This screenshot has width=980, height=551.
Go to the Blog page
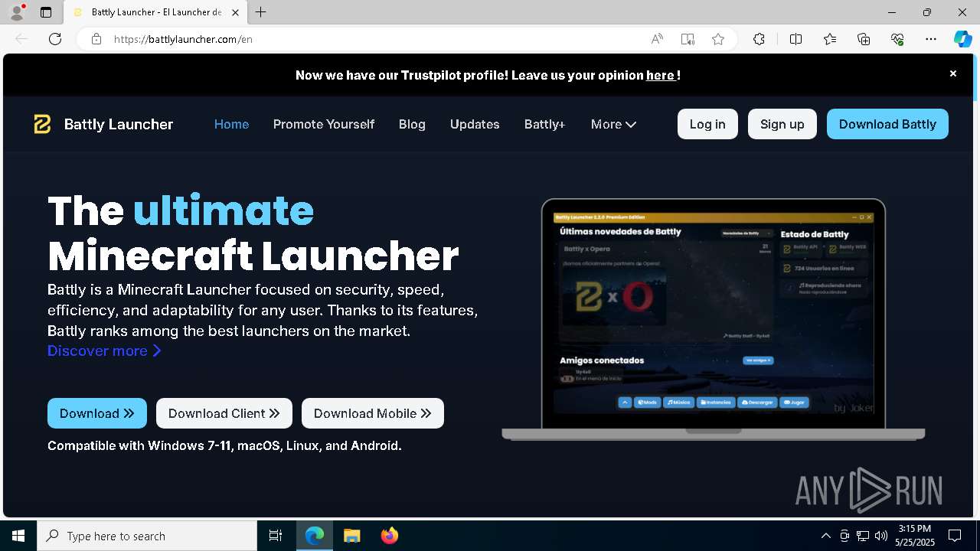click(412, 124)
